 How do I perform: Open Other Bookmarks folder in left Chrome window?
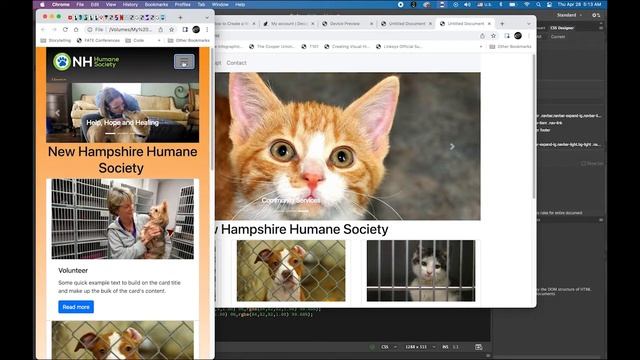coord(189,40)
